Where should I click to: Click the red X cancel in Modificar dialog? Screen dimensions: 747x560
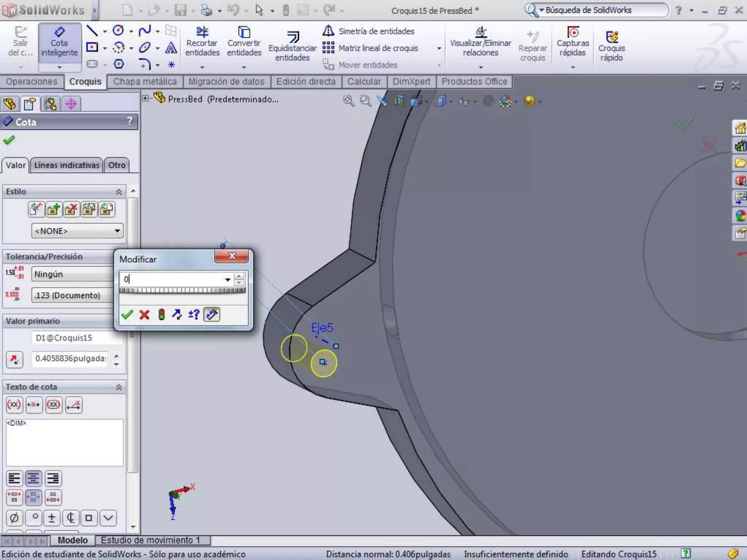[144, 314]
